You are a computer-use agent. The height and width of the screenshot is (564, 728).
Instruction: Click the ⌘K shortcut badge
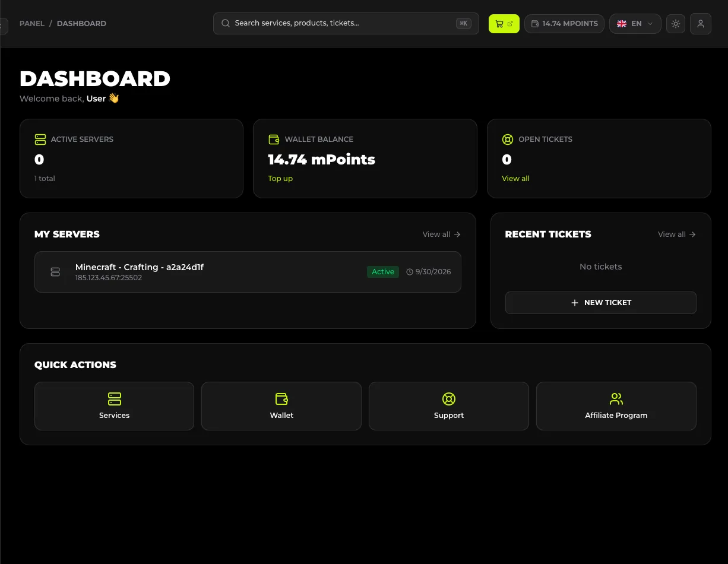click(464, 24)
